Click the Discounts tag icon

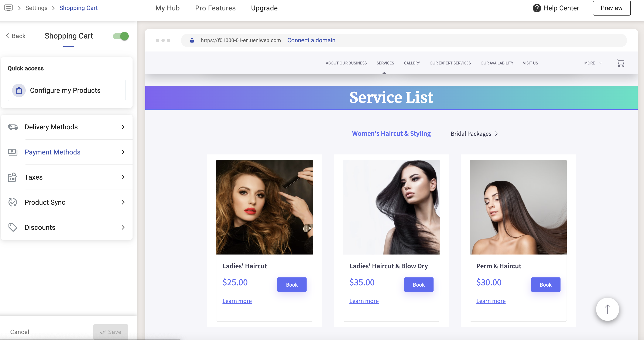coord(13,227)
